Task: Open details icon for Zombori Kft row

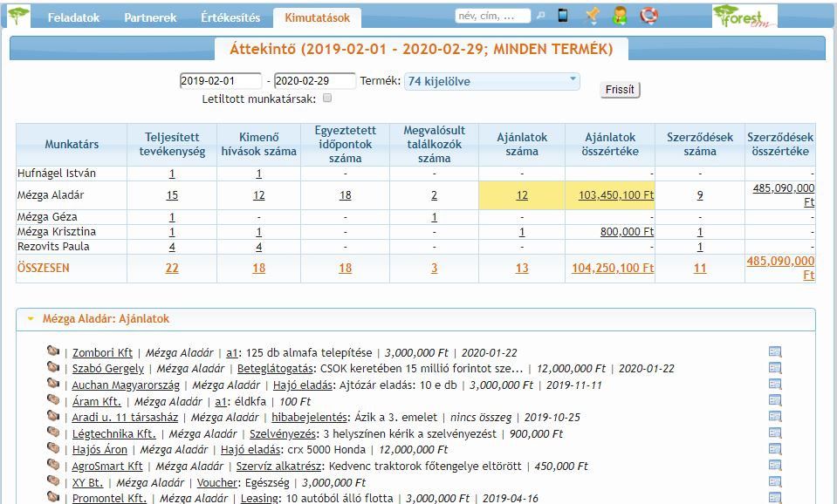Action: point(775,352)
